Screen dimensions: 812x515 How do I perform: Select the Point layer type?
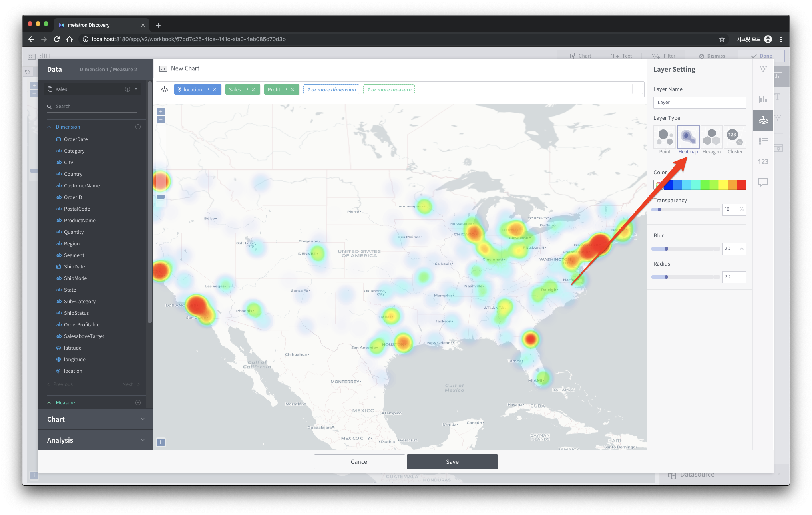point(665,138)
